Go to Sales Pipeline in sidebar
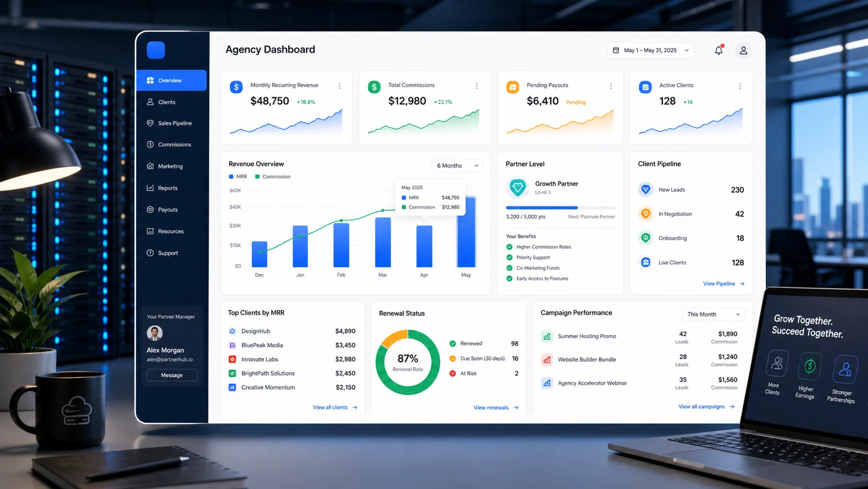This screenshot has width=868, height=489. [171, 123]
